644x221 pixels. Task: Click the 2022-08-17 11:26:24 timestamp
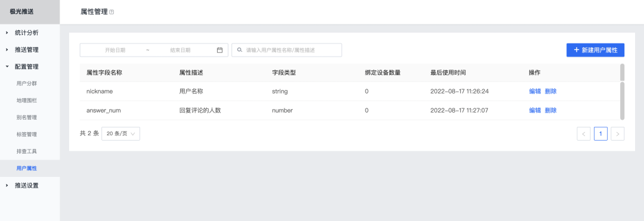460,91
